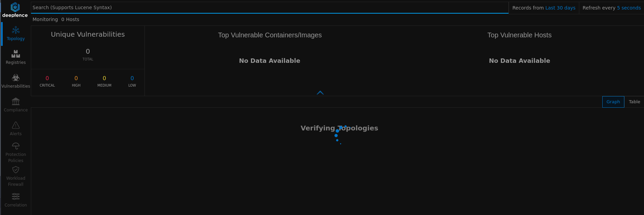Viewport: 644px width, 215px height.
Task: Change records timeframe from Last 30 days
Action: coord(560,7)
